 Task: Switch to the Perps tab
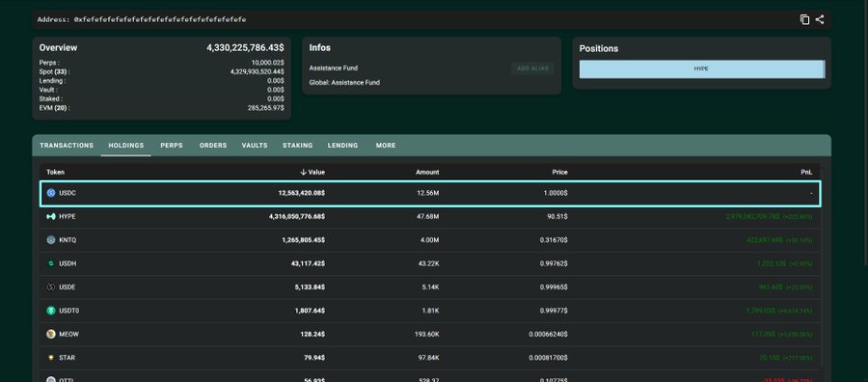pyautogui.click(x=172, y=145)
